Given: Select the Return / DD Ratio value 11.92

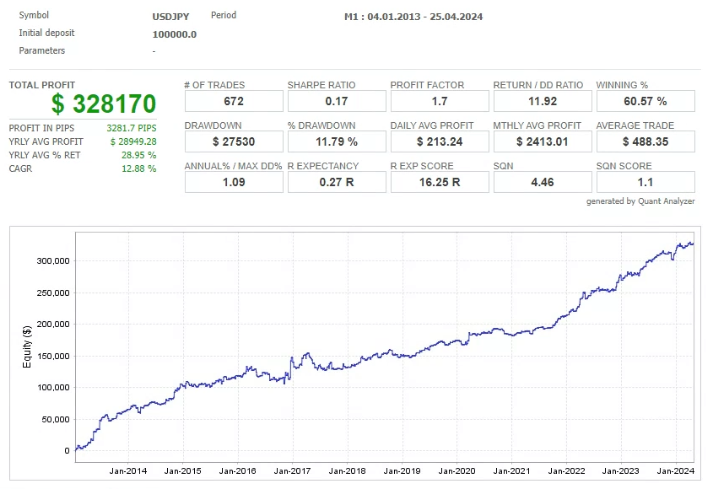Looking at the screenshot, I should click(541, 101).
